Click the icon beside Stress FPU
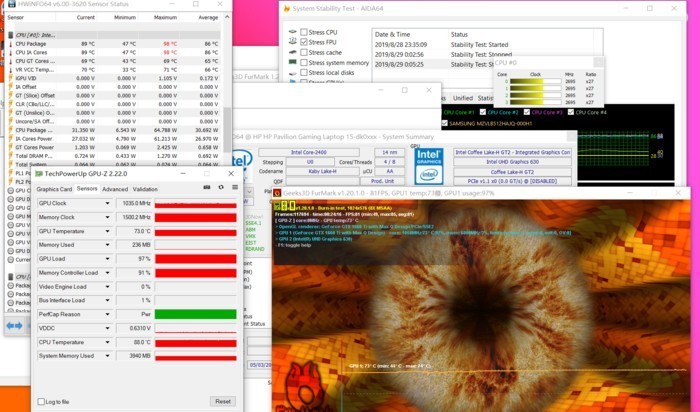Screen dimensions: 700x412 [x=292, y=42]
